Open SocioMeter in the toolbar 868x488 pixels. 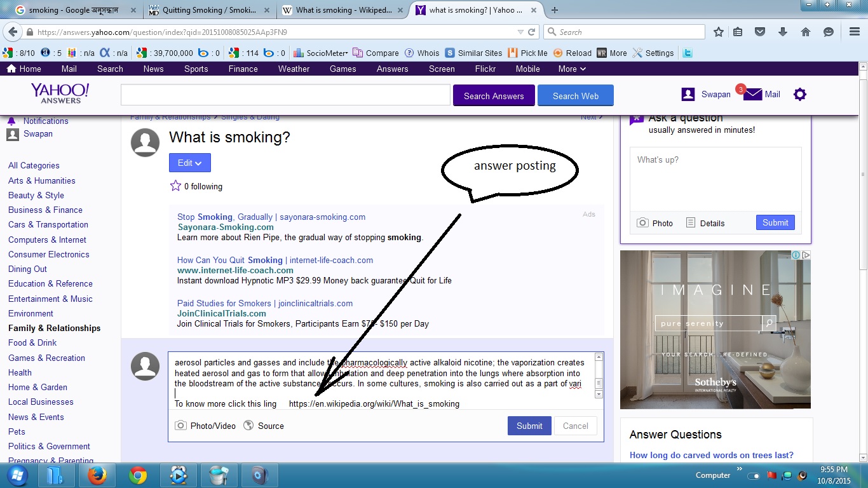321,53
